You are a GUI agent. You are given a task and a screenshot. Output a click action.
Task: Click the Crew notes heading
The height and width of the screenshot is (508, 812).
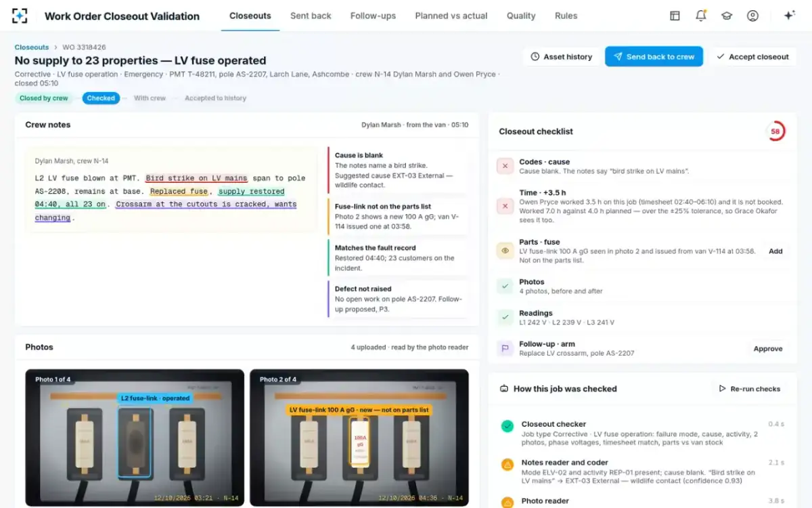coord(48,125)
